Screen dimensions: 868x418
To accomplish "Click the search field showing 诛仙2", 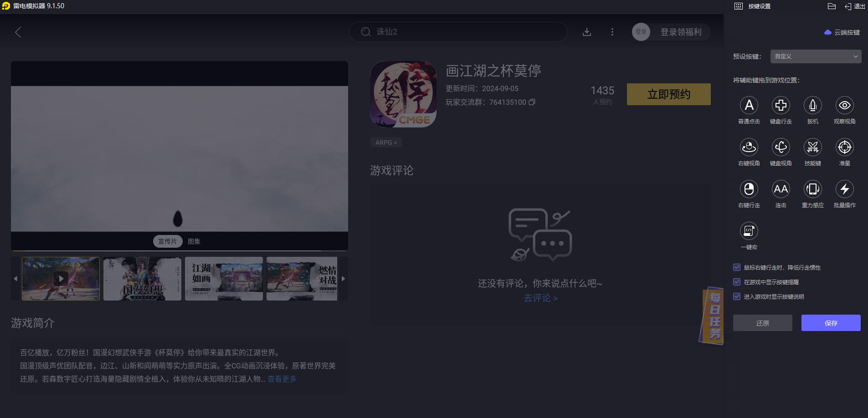I will (x=458, y=32).
